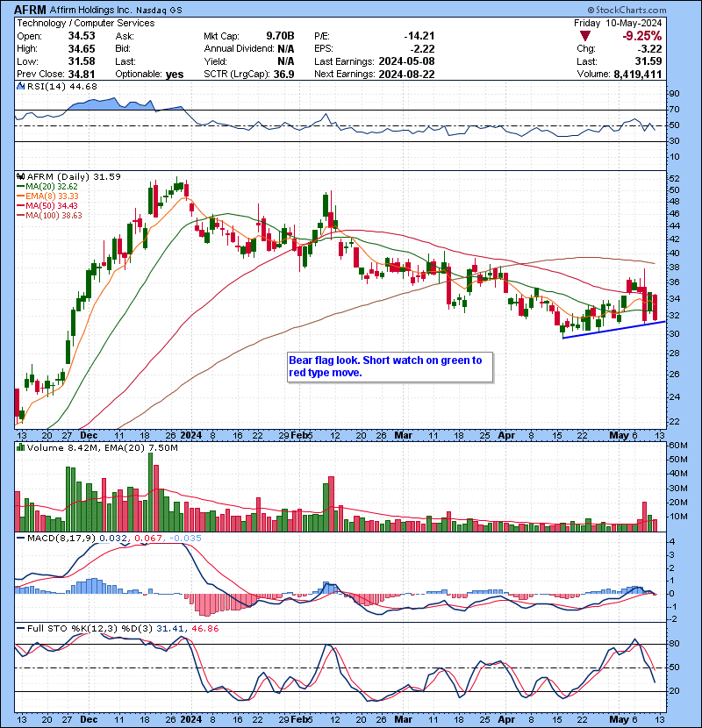Click the Mkt Cap value 9.70B

pos(280,36)
